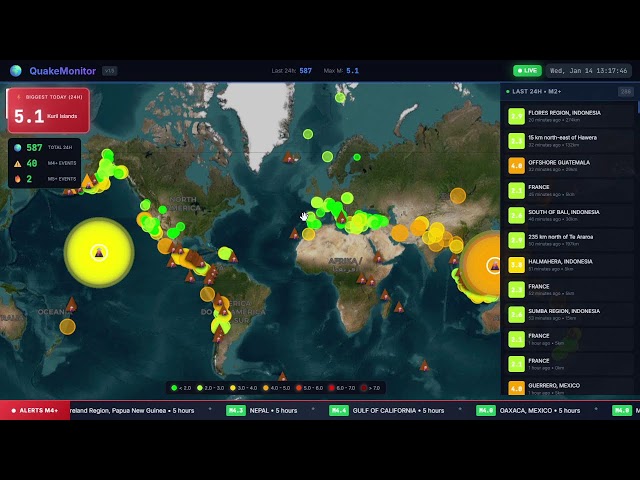The image size is (640, 480).
Task: Click the green < 2.0 legend swatch
Action: click(174, 388)
